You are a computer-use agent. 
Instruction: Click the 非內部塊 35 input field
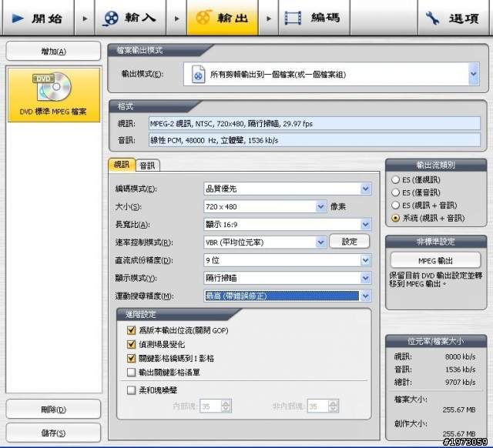click(318, 406)
